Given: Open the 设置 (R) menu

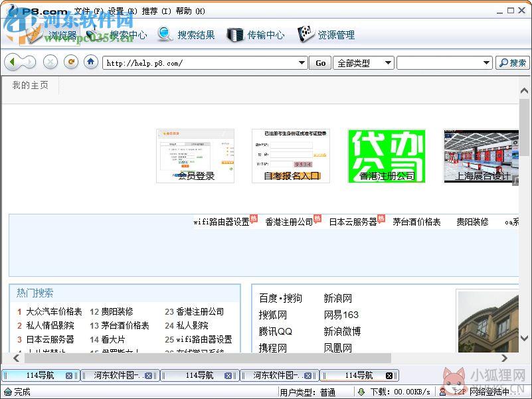Looking at the screenshot, I should tap(122, 11).
